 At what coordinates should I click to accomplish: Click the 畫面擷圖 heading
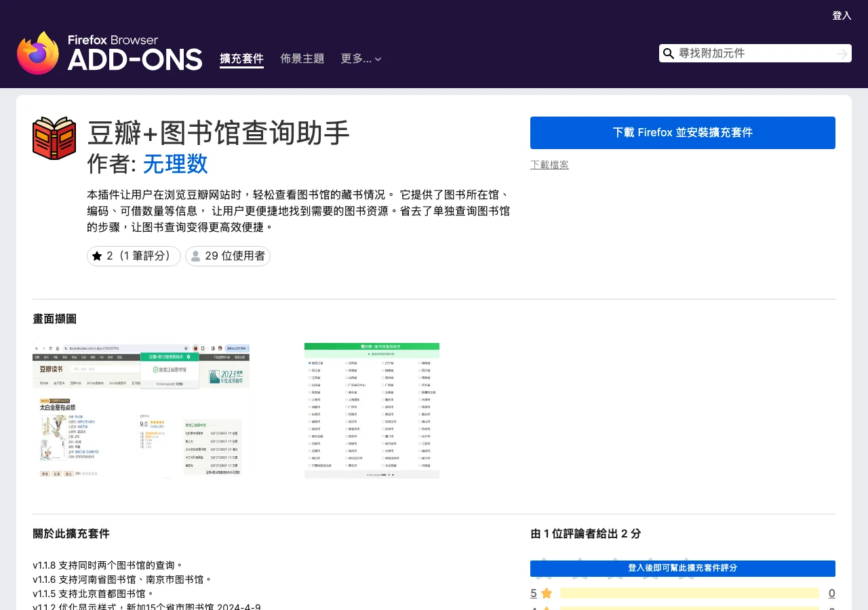[54, 319]
